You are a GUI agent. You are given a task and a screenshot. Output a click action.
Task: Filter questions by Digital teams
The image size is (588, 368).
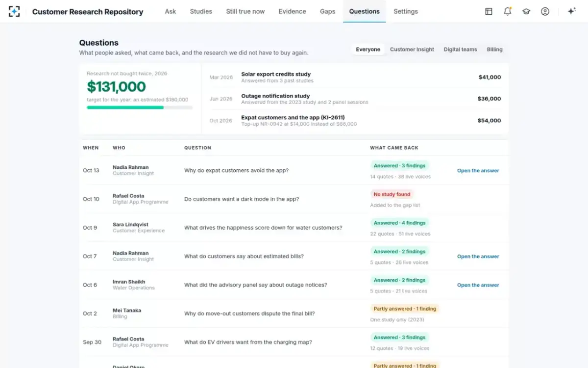point(460,50)
